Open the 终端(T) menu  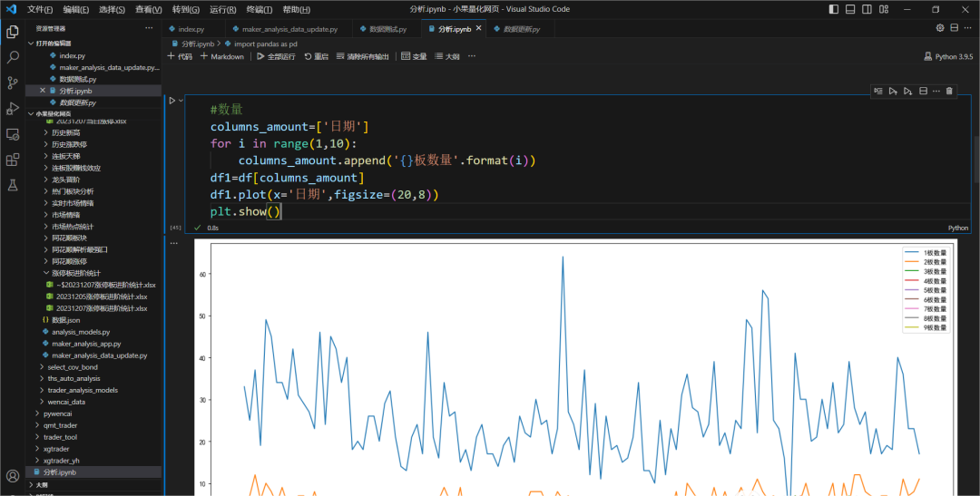(x=260, y=9)
